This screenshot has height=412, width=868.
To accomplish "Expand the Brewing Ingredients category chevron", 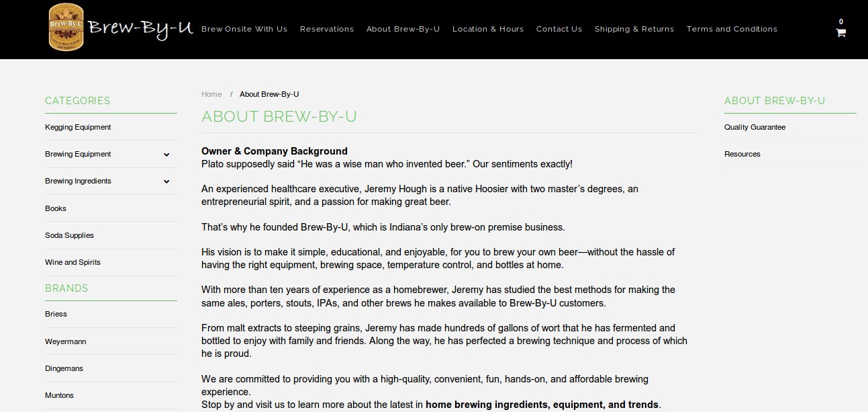I will [166, 181].
